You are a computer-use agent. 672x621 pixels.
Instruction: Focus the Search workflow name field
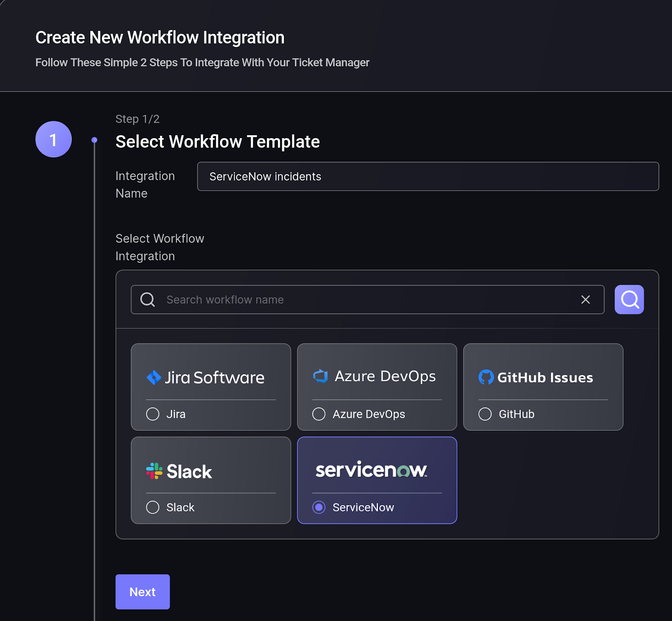point(367,299)
